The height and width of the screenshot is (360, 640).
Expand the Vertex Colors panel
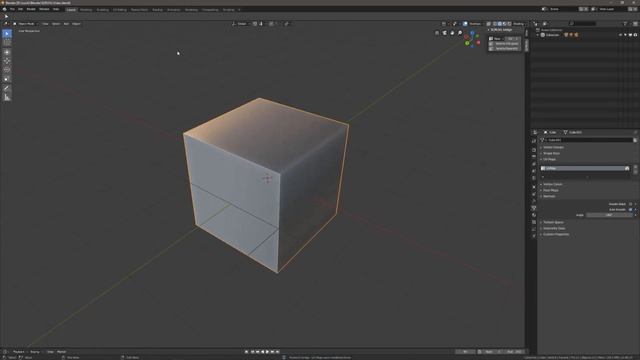(552, 184)
